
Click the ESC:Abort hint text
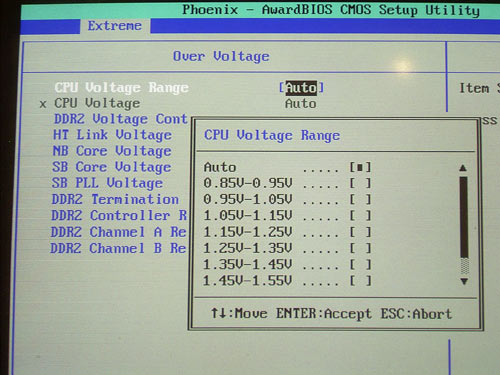coord(416,314)
